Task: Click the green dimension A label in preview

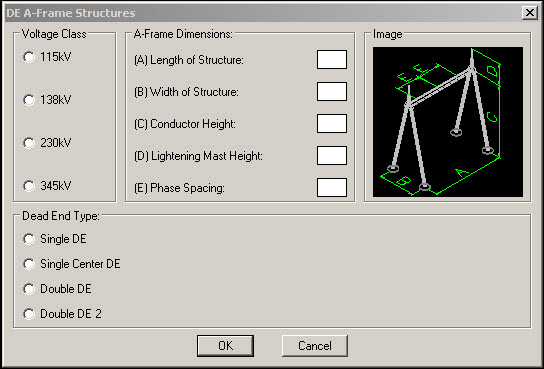Action: 462,172
